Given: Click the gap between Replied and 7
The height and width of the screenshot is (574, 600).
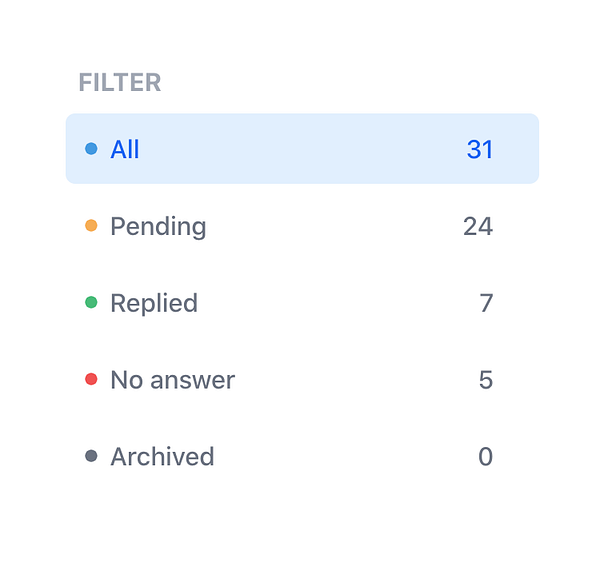Looking at the screenshot, I should click(x=338, y=303).
